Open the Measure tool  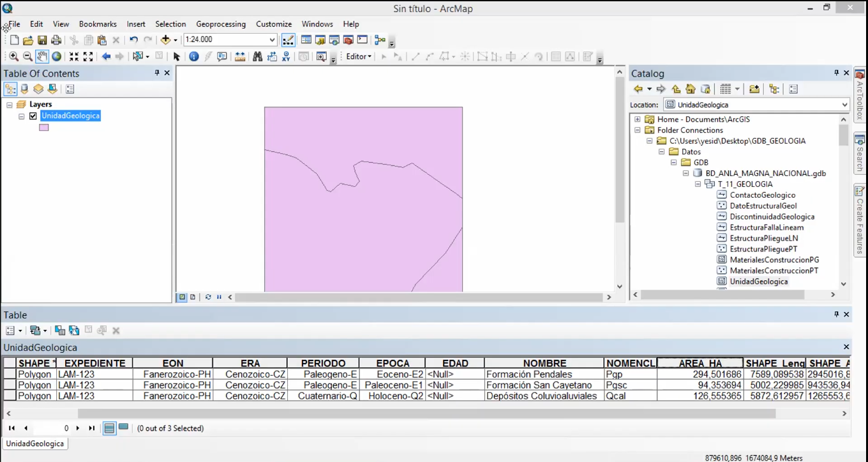click(240, 57)
